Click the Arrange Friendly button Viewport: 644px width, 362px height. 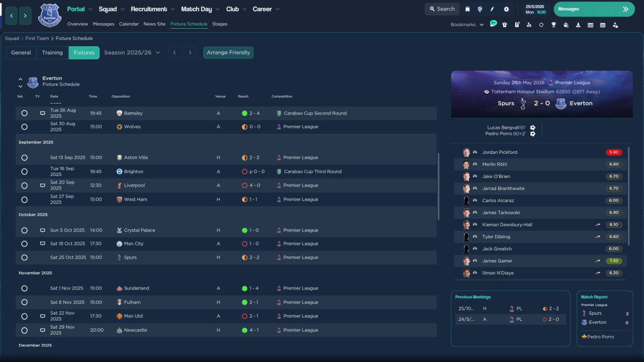(228, 53)
